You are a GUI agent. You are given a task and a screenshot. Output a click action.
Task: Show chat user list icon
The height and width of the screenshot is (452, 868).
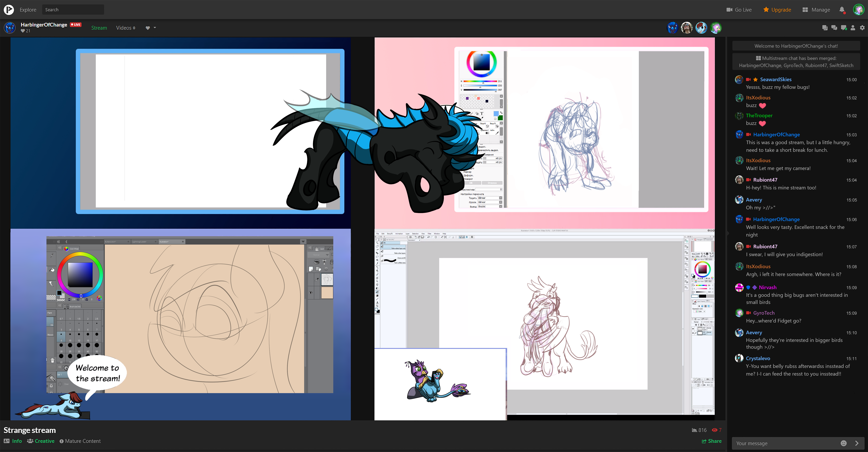pyautogui.click(x=853, y=28)
